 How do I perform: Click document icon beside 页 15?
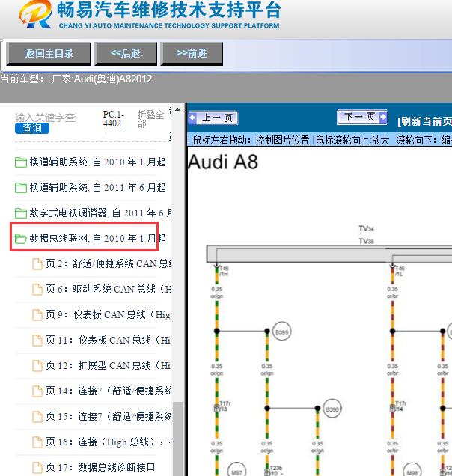click(37, 417)
